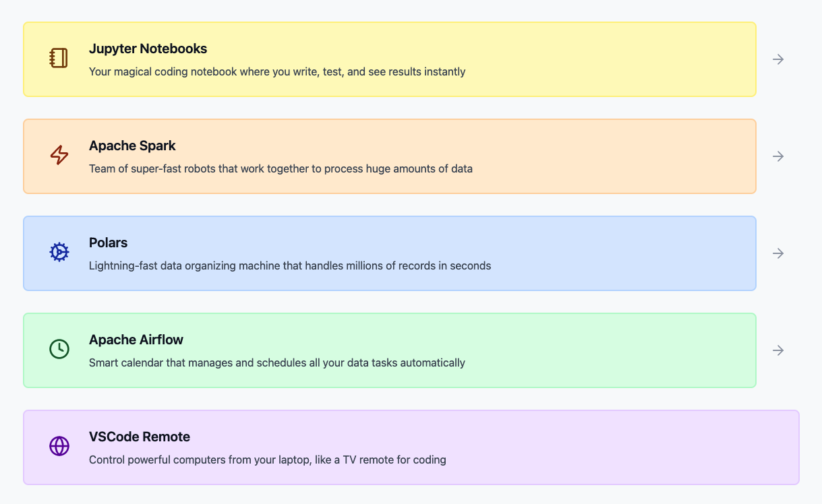Click the Apache Spark title text

pyautogui.click(x=132, y=146)
